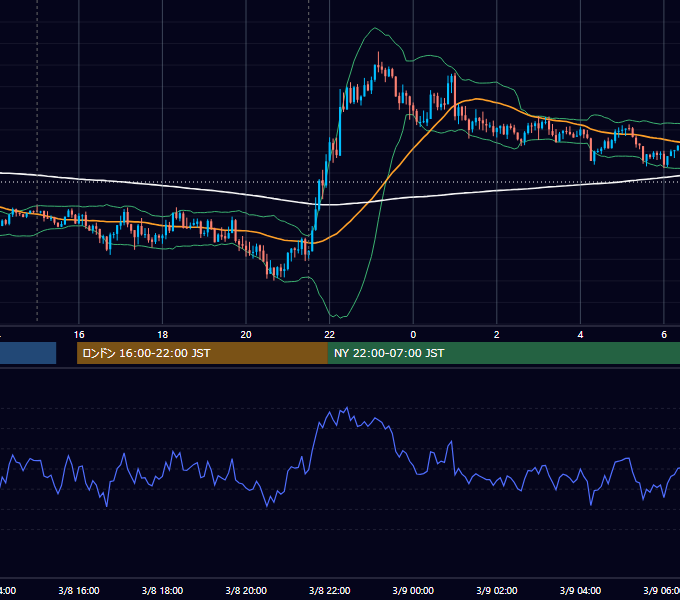Image resolution: width=680 pixels, height=600 pixels.
Task: Click the ロンドン 16:00-22:00 JST session band
Action: pos(202,353)
